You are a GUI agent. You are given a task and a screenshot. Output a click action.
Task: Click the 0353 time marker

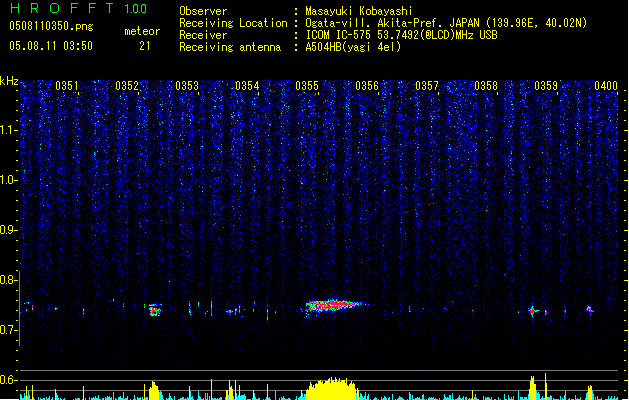point(187,86)
